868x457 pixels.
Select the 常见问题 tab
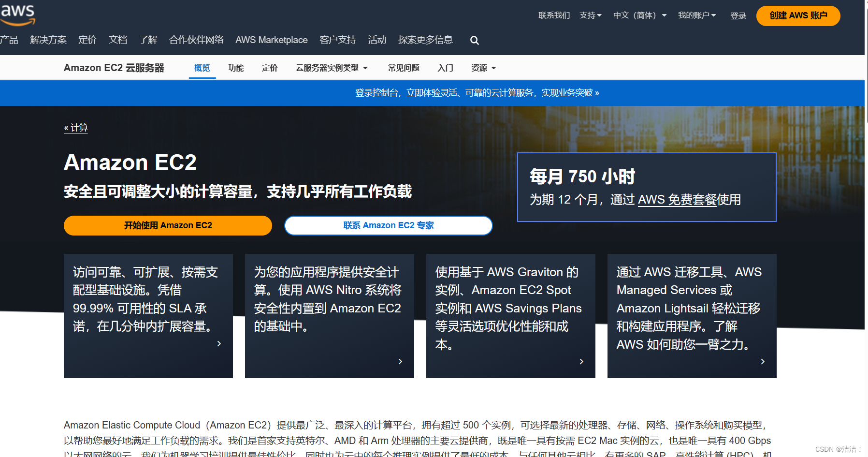coord(404,68)
